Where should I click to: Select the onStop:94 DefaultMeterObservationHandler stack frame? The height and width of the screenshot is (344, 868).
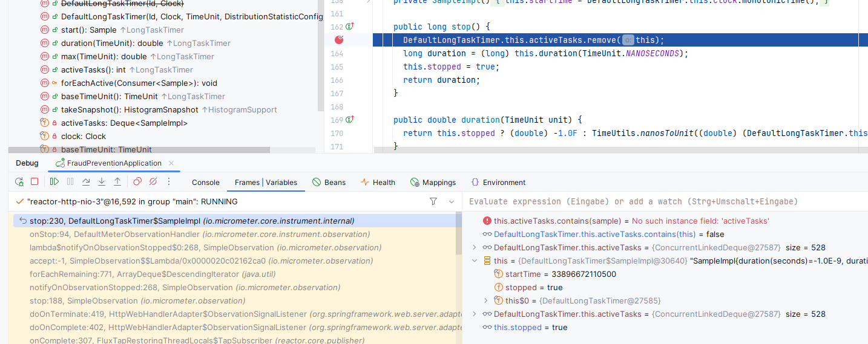click(x=200, y=234)
